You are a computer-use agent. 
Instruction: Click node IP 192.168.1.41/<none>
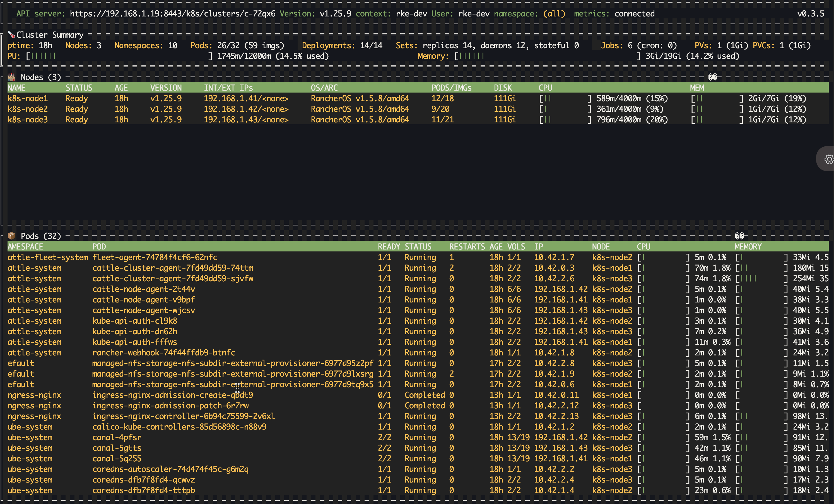(246, 98)
